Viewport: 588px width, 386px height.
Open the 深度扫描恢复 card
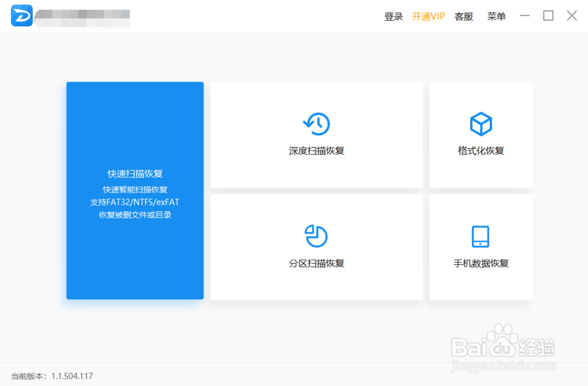click(316, 134)
